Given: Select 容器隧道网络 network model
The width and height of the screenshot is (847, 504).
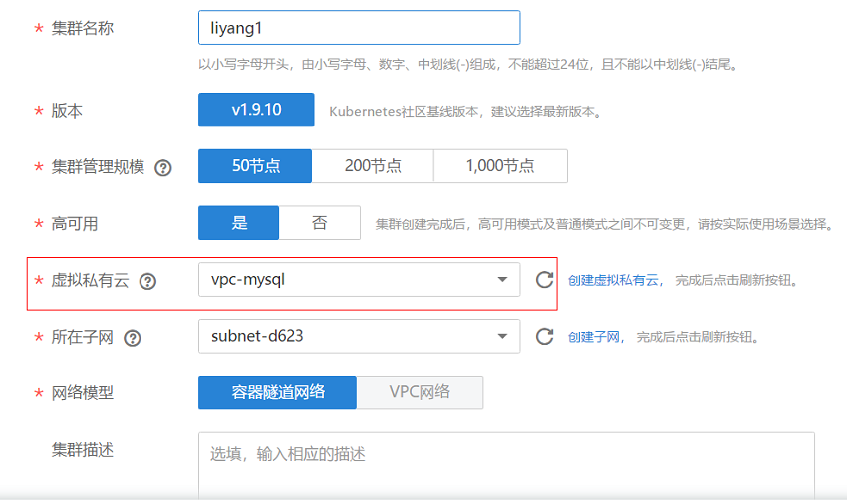Looking at the screenshot, I should pyautogui.click(x=278, y=392).
